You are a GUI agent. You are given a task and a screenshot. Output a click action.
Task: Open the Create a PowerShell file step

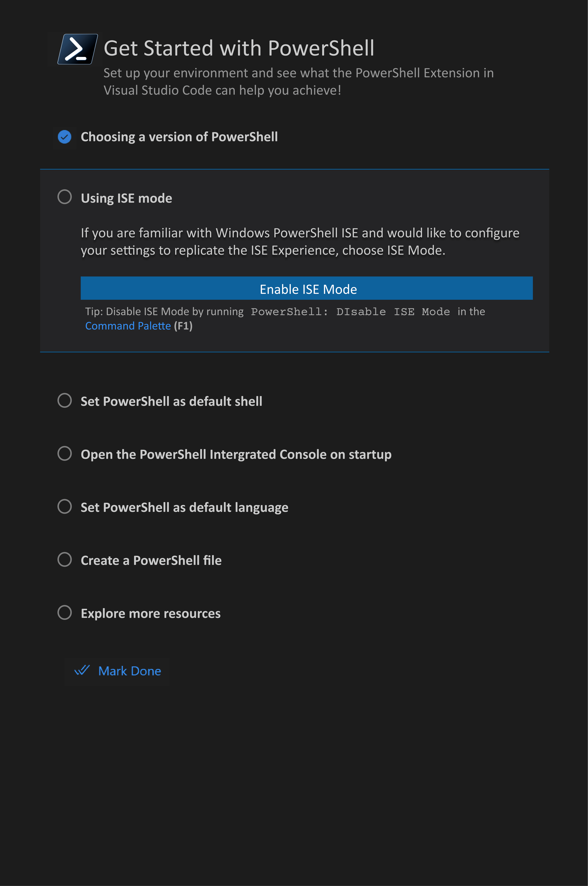pos(151,560)
